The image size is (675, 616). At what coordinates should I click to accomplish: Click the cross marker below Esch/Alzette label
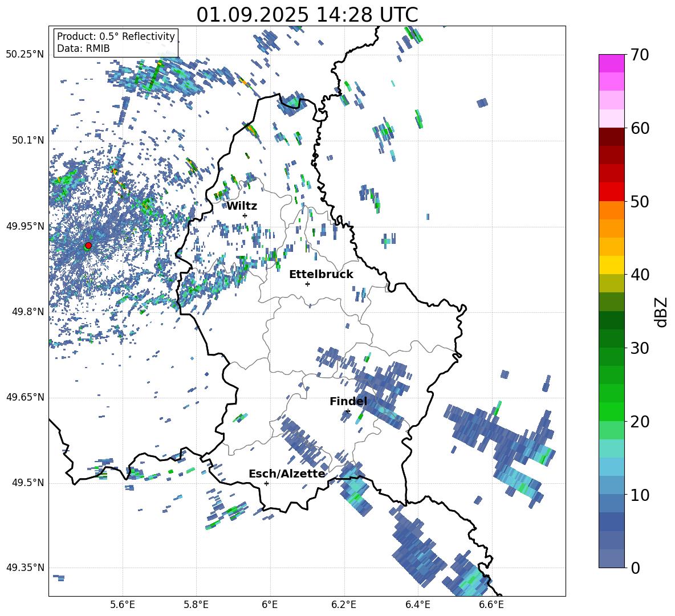[266, 483]
